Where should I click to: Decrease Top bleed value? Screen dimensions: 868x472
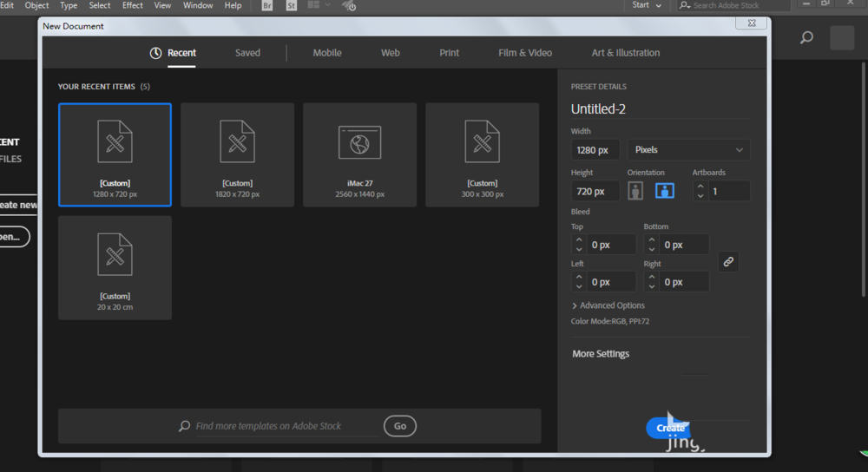(x=579, y=250)
